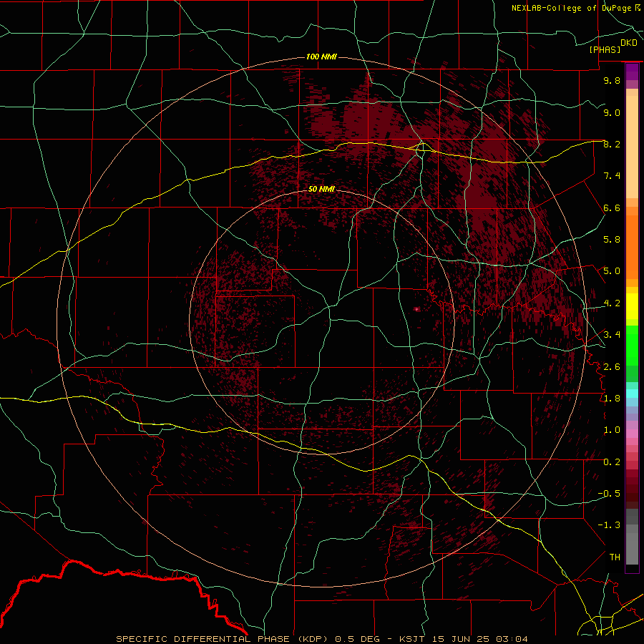Click the 1.0 value on color scale

point(612,430)
